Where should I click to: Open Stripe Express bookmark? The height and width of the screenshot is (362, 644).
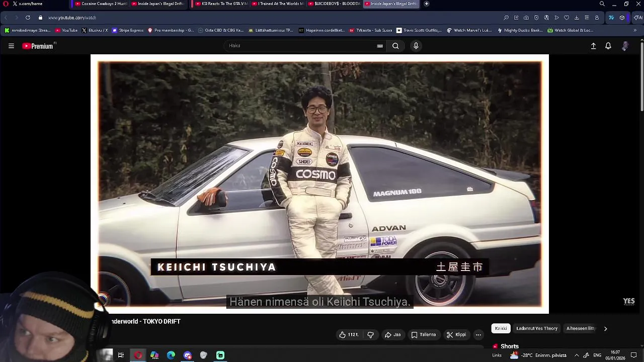tap(128, 30)
